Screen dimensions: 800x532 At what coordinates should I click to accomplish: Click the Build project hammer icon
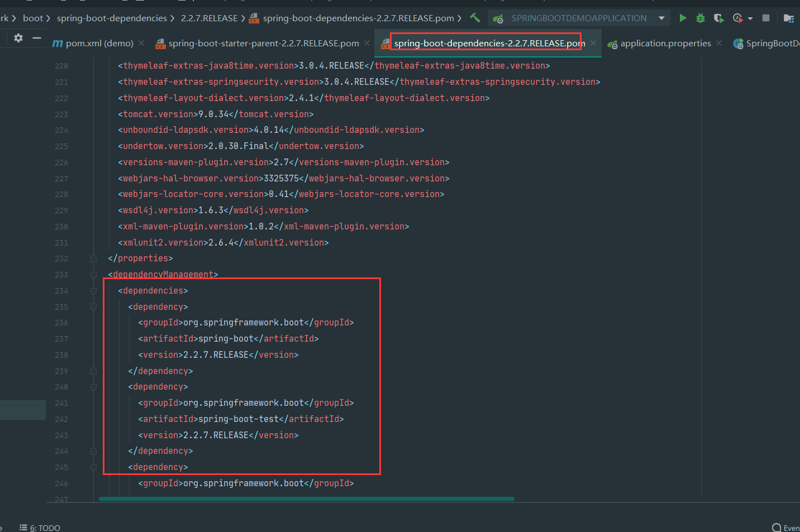(475, 18)
